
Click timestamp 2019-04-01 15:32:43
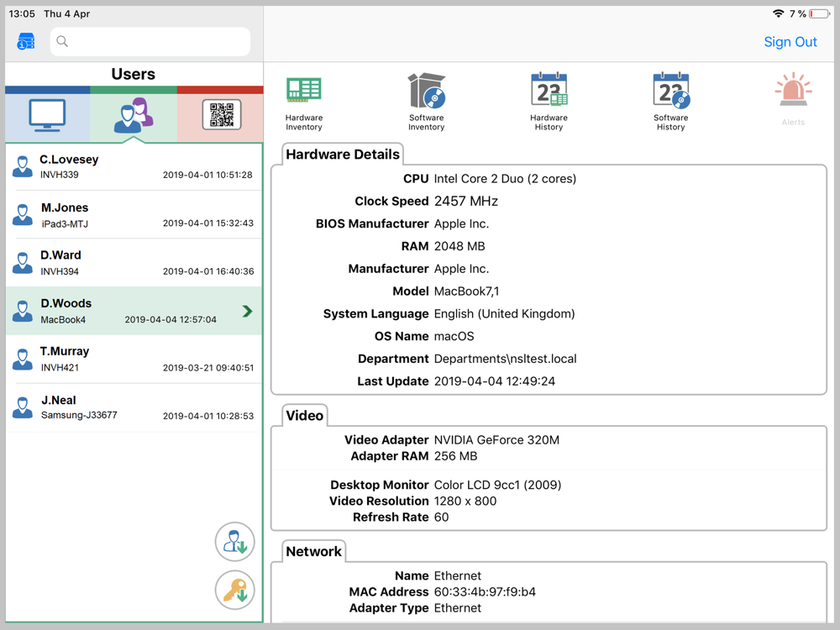coord(207,223)
